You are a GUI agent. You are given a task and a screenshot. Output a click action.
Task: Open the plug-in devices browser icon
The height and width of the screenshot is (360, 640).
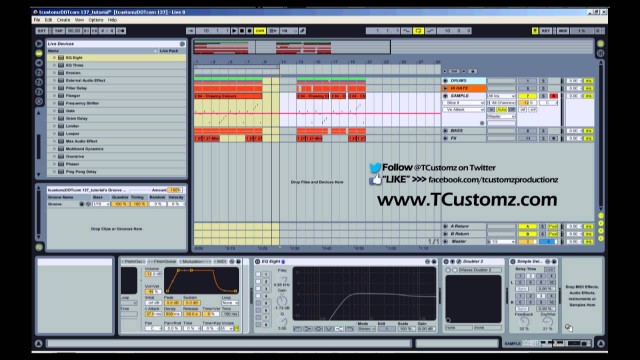(39, 63)
